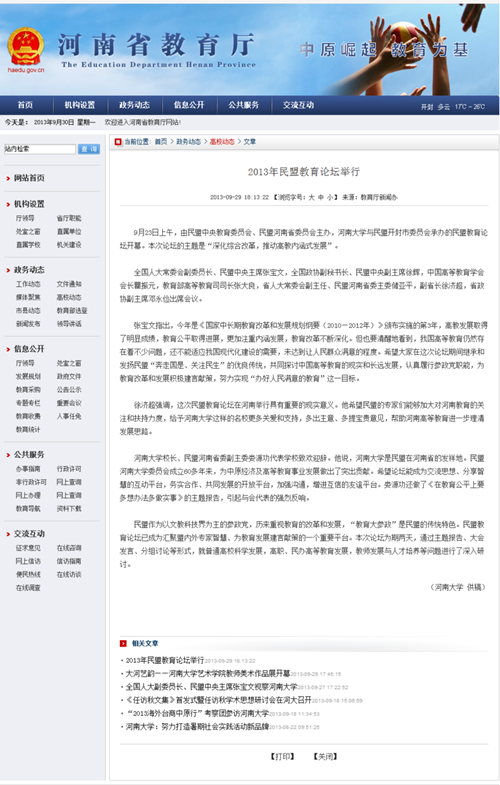Screen dimensions: 500x785
Task: Open 工作动态 in sidebar
Action: point(28,284)
